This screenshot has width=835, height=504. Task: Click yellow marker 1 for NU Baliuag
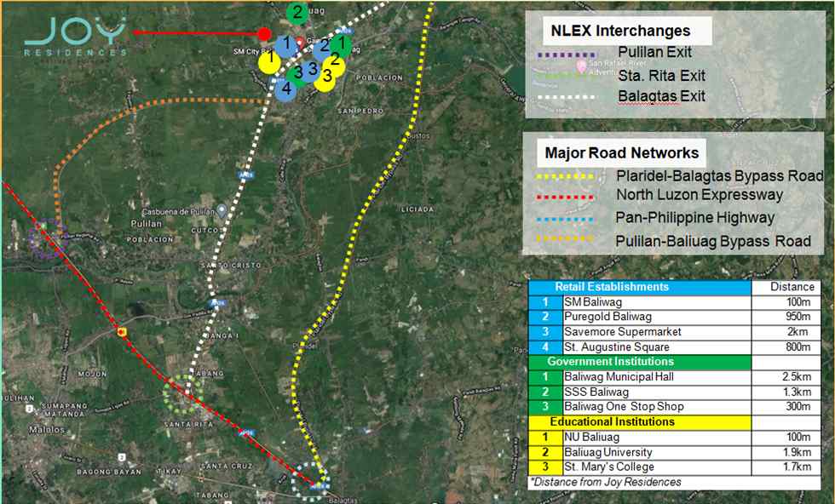(269, 60)
